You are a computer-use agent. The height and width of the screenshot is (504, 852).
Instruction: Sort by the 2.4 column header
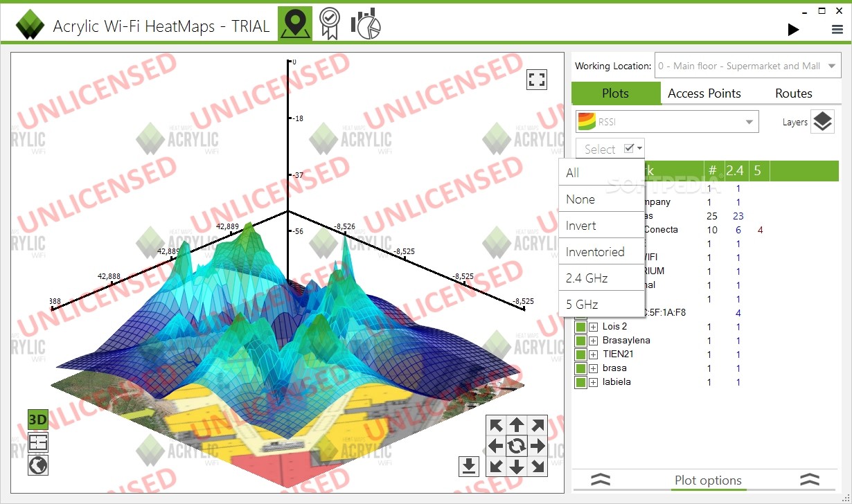[734, 170]
